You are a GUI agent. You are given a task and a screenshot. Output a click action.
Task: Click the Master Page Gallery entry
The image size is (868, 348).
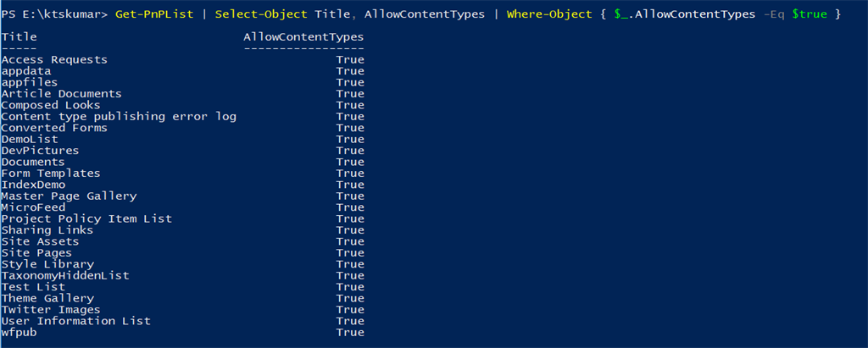click(69, 196)
